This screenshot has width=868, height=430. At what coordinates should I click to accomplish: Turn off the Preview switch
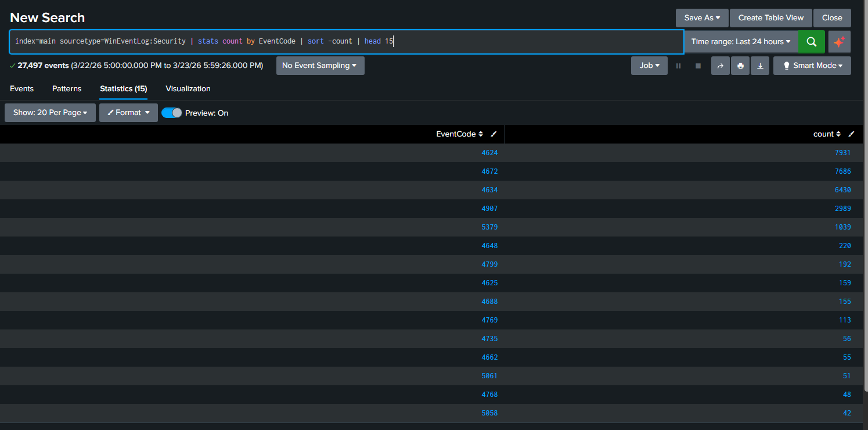tap(172, 113)
